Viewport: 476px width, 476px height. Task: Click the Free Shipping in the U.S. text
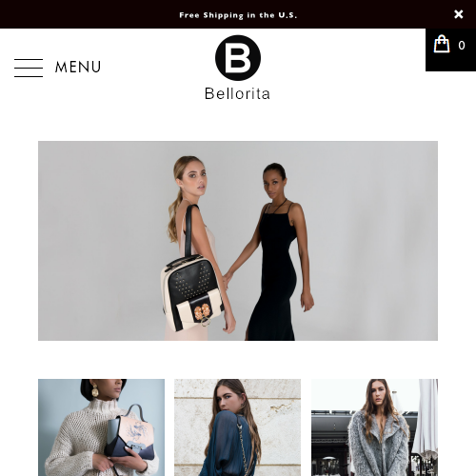[238, 15]
